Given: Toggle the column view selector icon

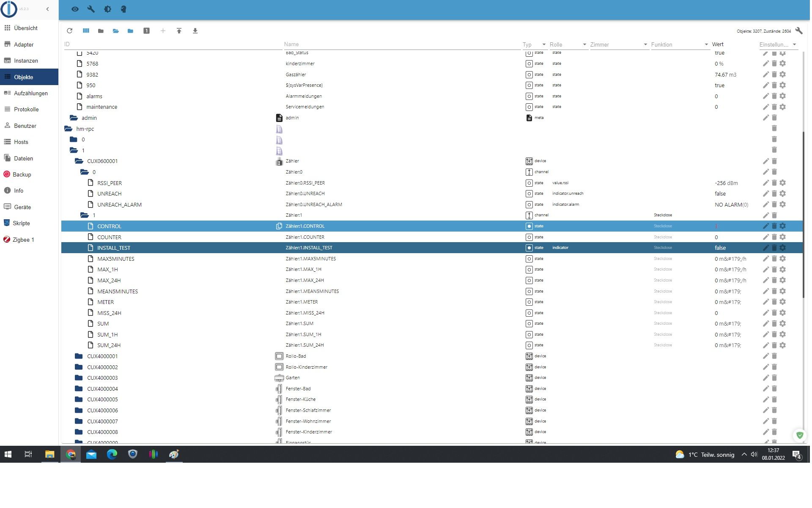Looking at the screenshot, I should 86,31.
